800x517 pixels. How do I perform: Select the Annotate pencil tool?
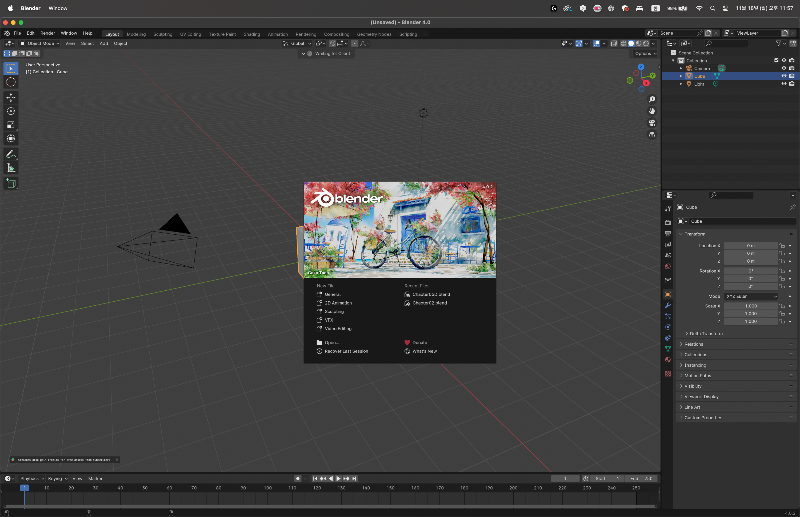[x=11, y=154]
